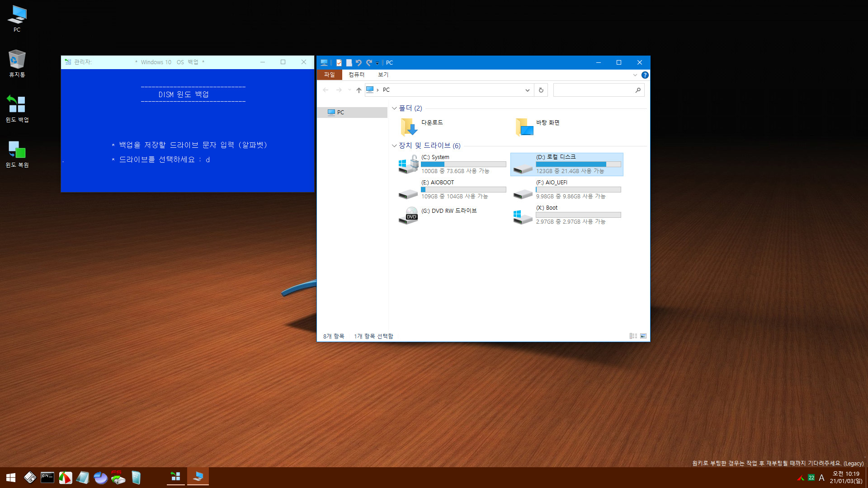Open the 보기 ribbon tab
The image size is (868, 488).
point(383,75)
